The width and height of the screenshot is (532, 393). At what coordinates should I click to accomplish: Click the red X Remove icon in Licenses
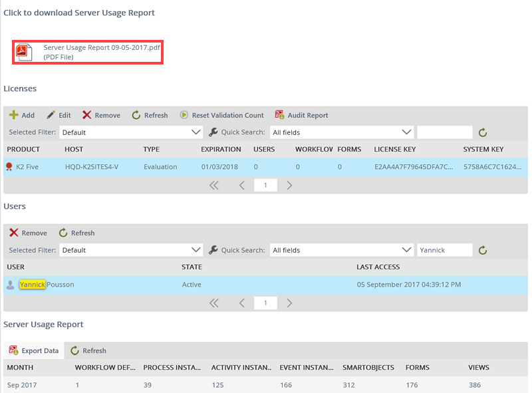tap(86, 115)
